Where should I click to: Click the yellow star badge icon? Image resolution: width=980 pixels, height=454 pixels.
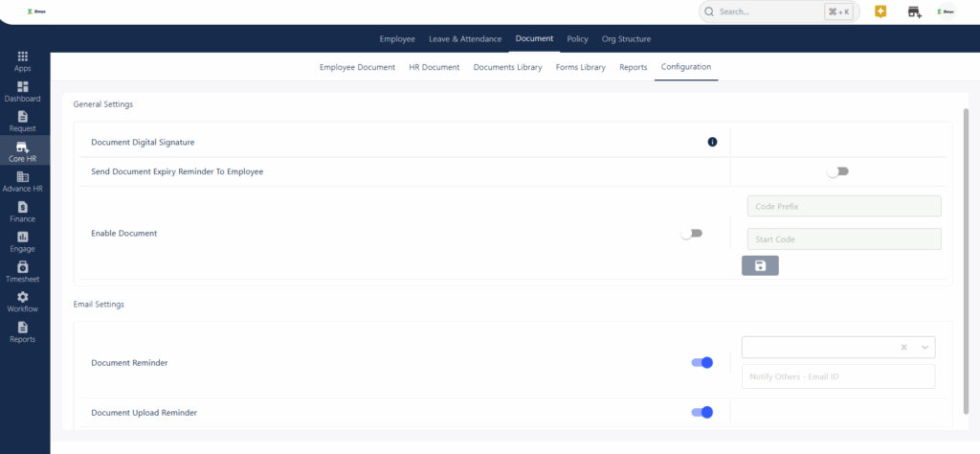pos(880,11)
